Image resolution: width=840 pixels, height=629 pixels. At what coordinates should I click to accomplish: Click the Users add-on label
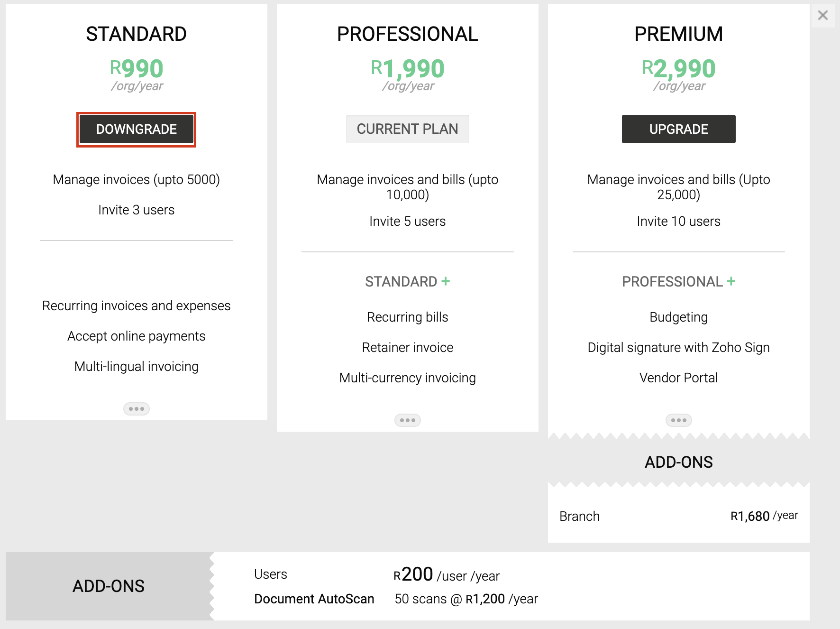click(x=270, y=574)
